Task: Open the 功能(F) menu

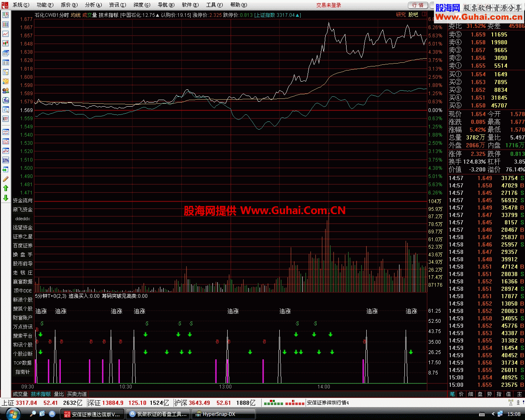Action: click(x=45, y=5)
